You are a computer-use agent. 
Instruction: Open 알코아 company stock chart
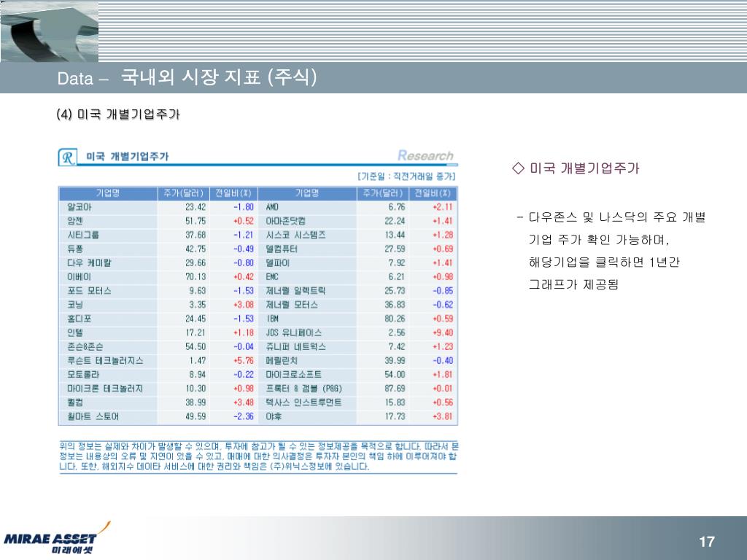click(x=80, y=207)
